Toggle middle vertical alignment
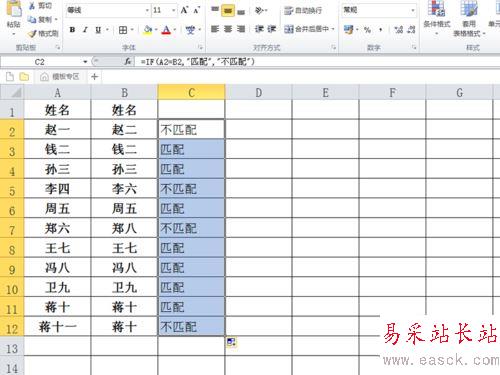The image size is (500, 375). coord(228,10)
